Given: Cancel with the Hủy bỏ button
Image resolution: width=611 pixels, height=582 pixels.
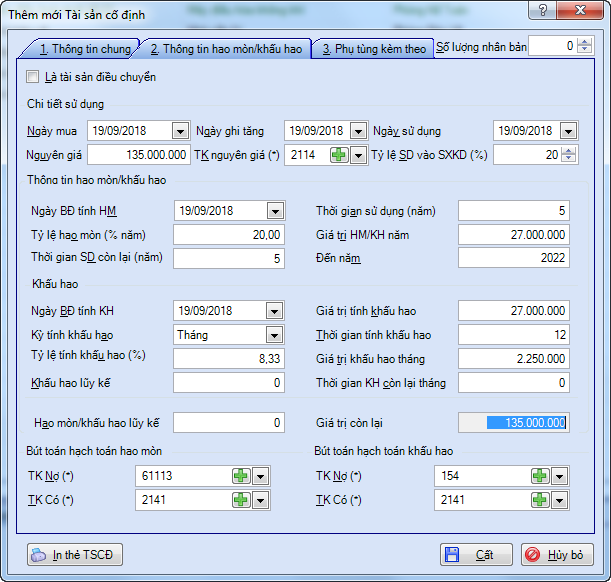Looking at the screenshot, I should point(557,555).
